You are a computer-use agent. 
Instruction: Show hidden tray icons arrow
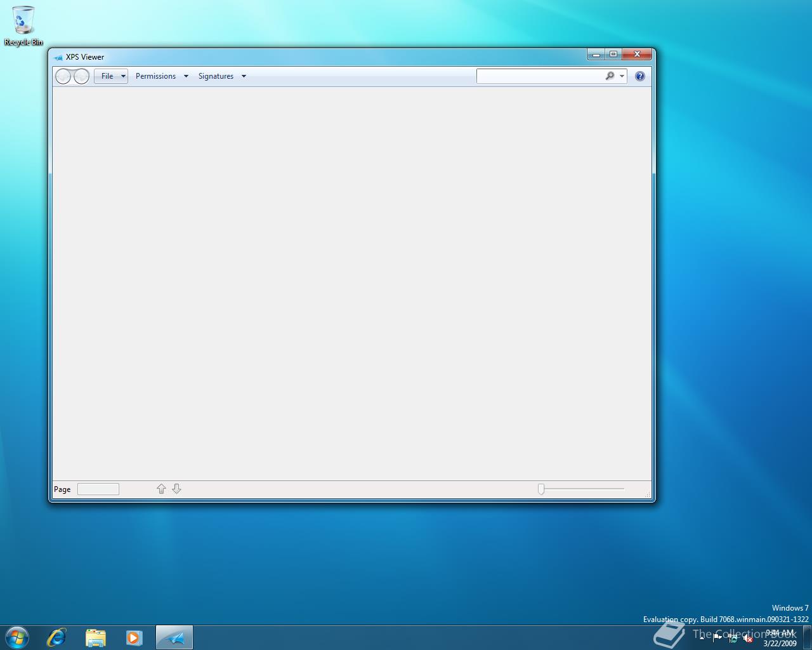(702, 638)
